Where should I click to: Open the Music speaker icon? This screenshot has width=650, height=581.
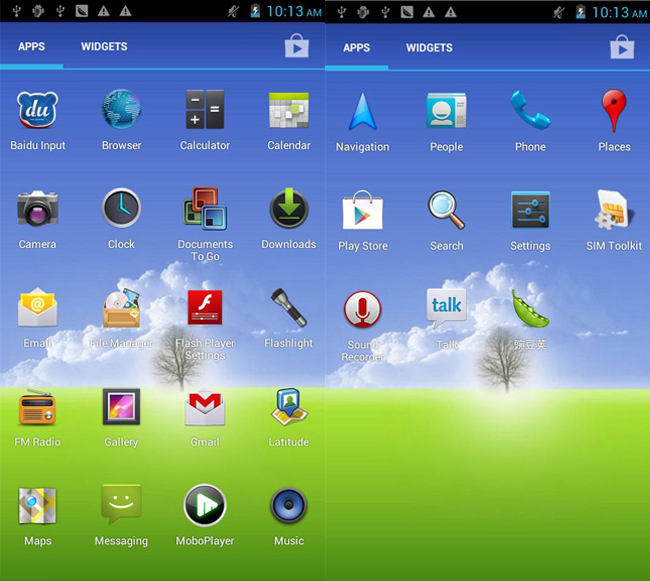[289, 506]
